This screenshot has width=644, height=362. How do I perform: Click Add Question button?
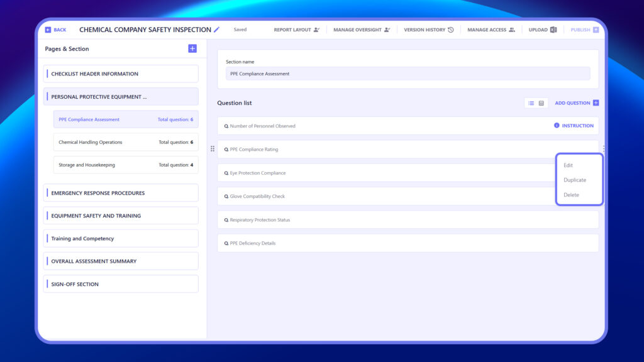click(x=577, y=103)
